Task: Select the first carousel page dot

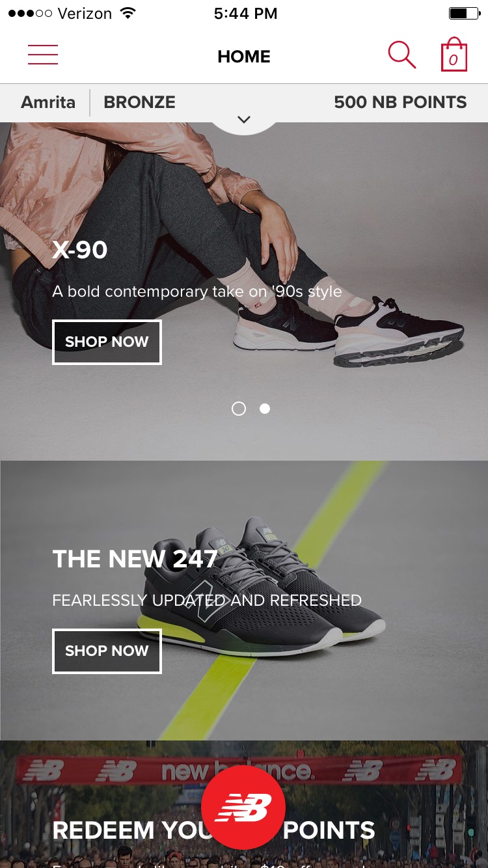Action: [x=239, y=409]
